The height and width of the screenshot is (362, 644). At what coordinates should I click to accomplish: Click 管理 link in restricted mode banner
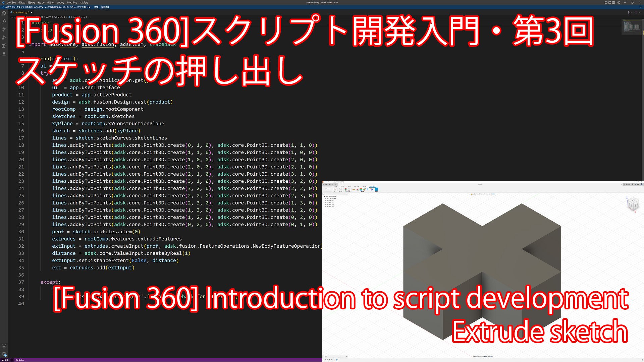96,7
